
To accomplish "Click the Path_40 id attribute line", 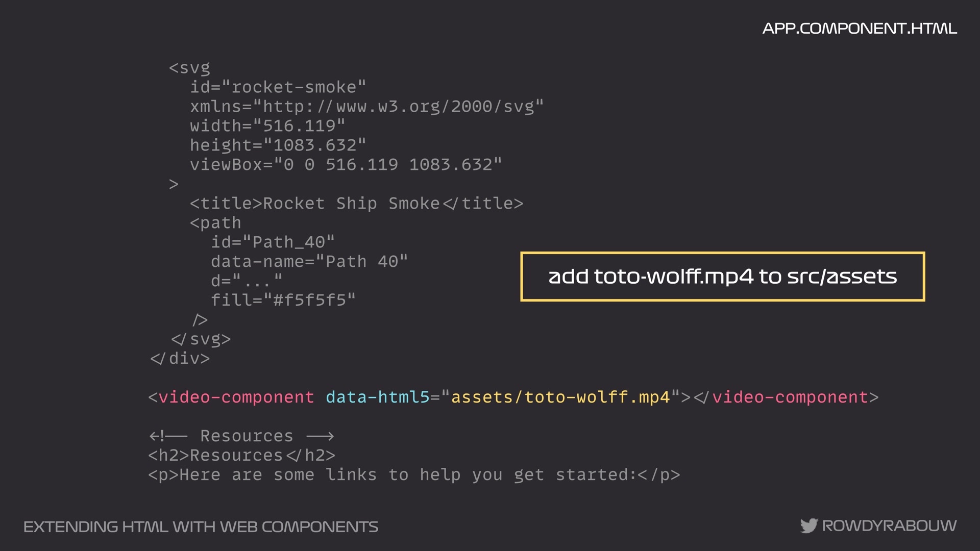I will pyautogui.click(x=273, y=242).
